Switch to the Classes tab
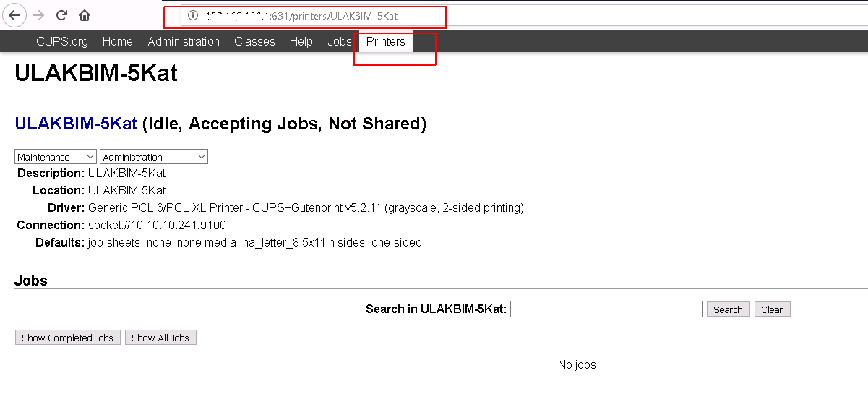This screenshot has width=868, height=415. (x=254, y=42)
